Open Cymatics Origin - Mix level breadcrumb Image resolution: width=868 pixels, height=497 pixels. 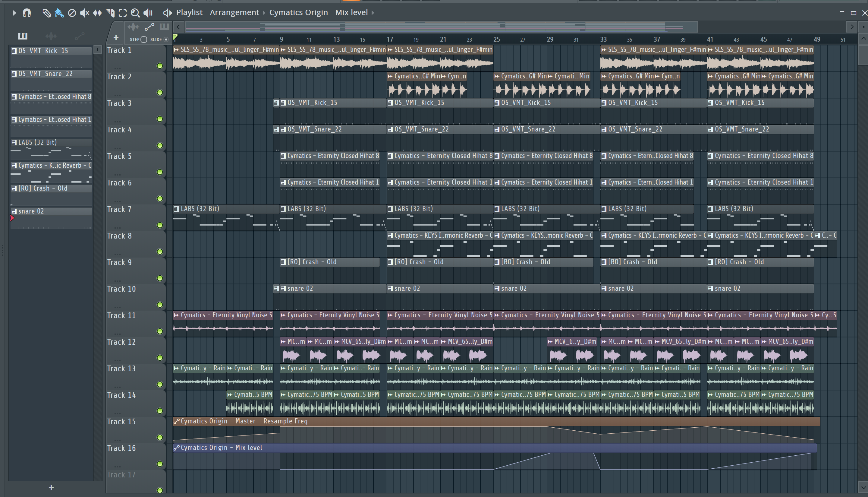coord(318,12)
